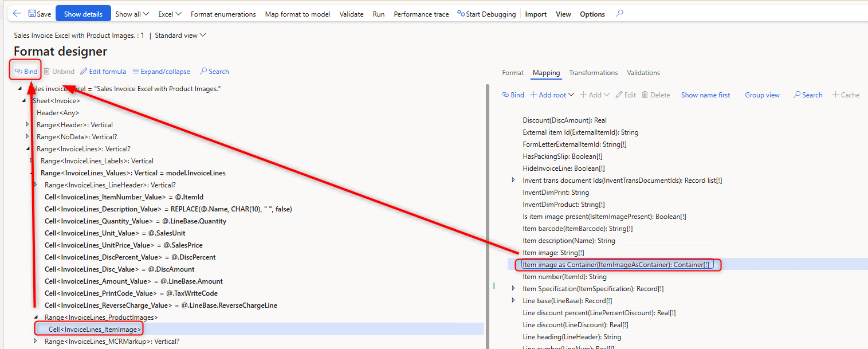The height and width of the screenshot is (349, 868).
Task: Click Start Debugging icon button
Action: [x=486, y=14]
